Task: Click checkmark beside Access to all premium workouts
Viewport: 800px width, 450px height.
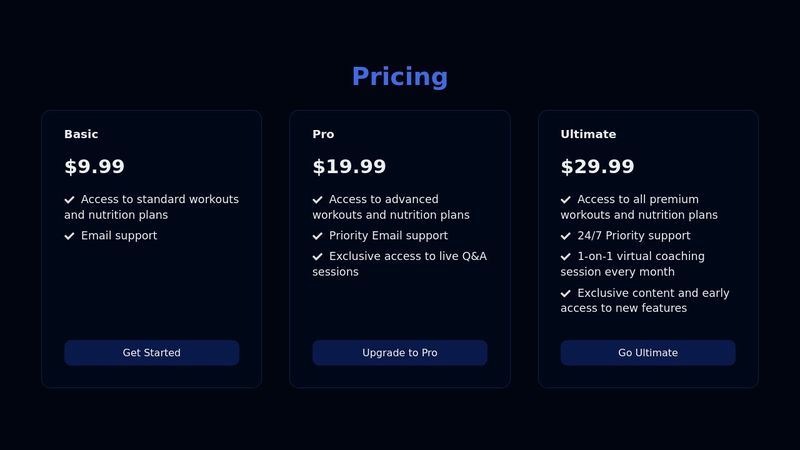Action: click(x=566, y=200)
